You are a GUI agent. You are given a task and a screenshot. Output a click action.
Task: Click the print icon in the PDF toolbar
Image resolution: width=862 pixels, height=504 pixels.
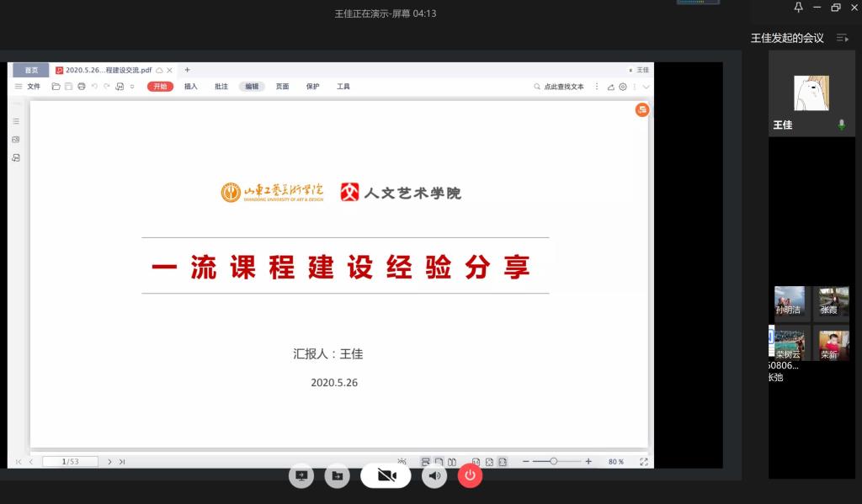(x=82, y=87)
